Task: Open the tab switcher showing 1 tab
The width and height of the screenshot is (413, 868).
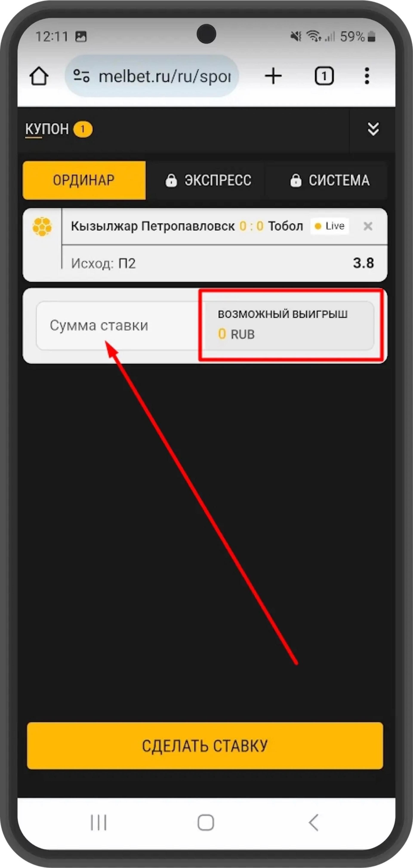Action: click(324, 76)
